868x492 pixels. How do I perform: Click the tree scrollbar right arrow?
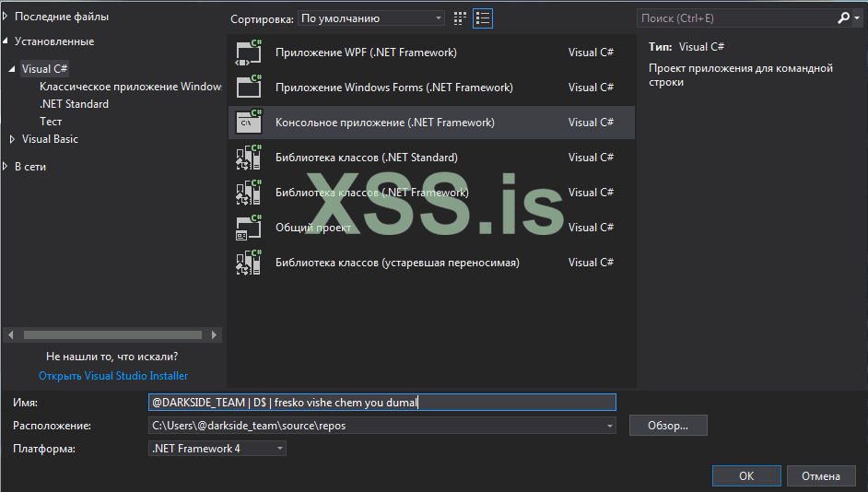coord(214,334)
